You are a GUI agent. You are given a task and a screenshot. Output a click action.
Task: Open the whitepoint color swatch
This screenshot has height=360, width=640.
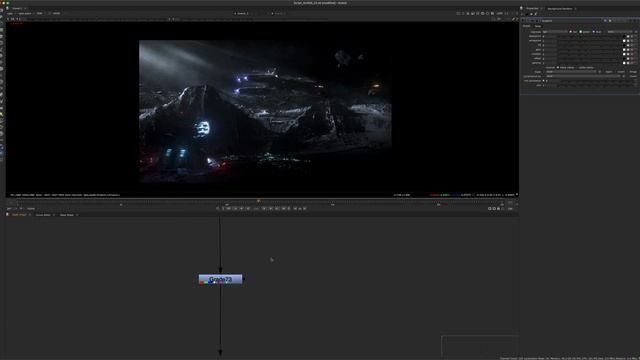tap(624, 41)
